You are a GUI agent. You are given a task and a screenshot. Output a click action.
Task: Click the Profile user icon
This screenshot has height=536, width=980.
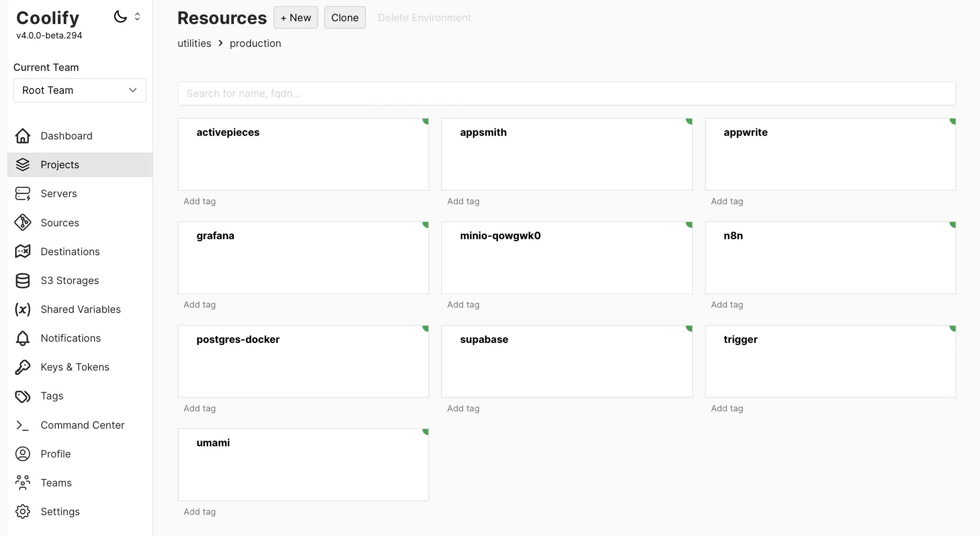(23, 454)
